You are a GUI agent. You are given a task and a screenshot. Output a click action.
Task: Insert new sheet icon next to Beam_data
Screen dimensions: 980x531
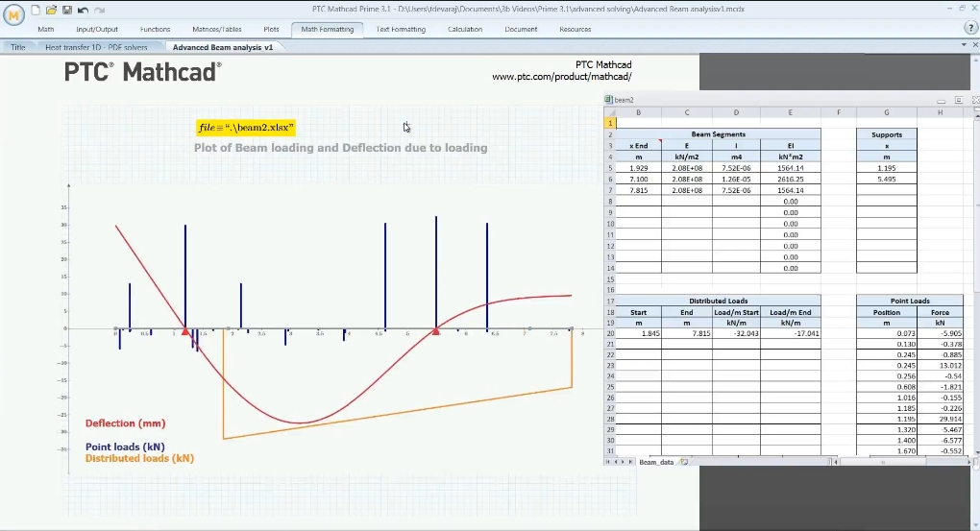[x=684, y=462]
